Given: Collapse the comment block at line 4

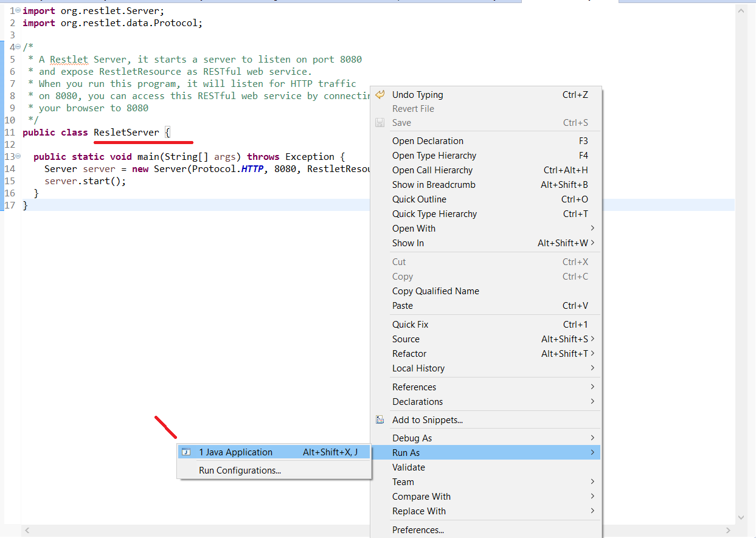Looking at the screenshot, I should pos(19,47).
